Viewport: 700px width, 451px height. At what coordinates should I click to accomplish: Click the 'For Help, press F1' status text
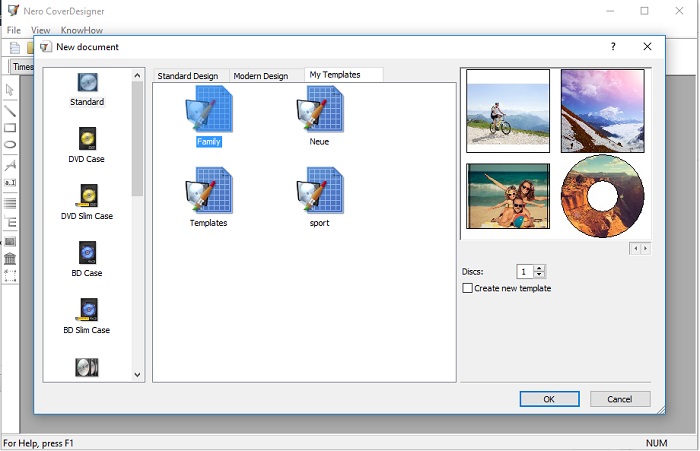click(38, 443)
